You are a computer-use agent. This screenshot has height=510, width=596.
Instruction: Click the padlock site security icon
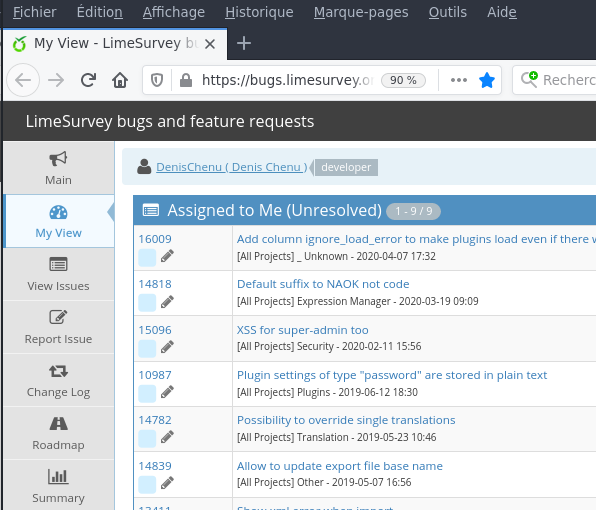coord(185,80)
